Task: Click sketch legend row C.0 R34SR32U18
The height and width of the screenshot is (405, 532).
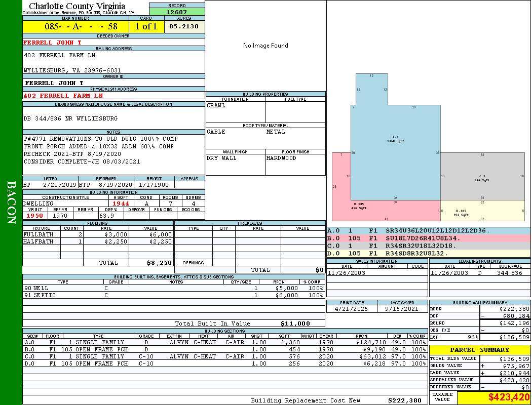Action: (x=429, y=246)
